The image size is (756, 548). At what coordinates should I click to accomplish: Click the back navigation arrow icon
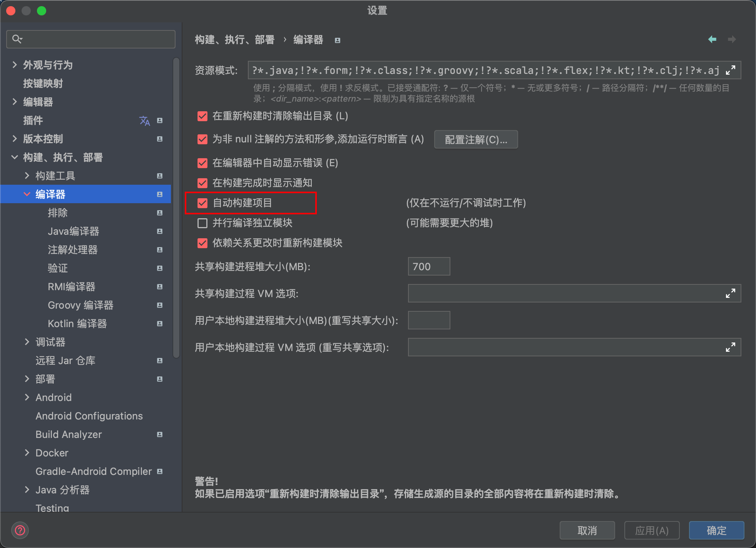tap(712, 39)
